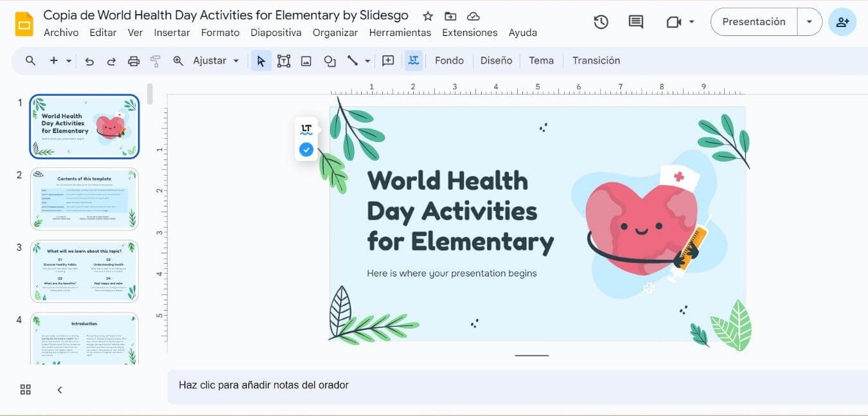The width and height of the screenshot is (868, 416).
Task: Open the Ajustar zoom dropdown
Action: coord(216,60)
